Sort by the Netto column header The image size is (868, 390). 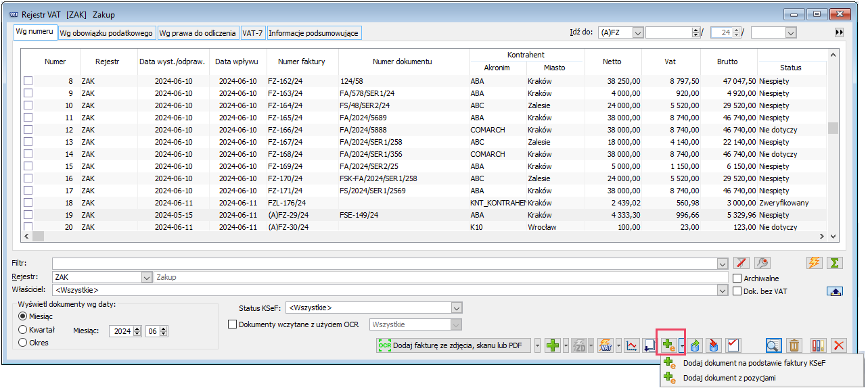coord(612,62)
